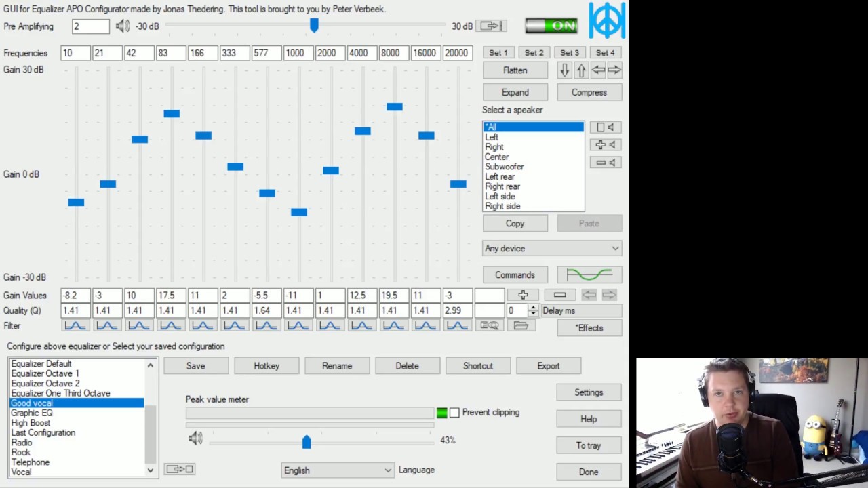This screenshot has width=868, height=488.
Task: Open Settings
Action: [x=589, y=392]
